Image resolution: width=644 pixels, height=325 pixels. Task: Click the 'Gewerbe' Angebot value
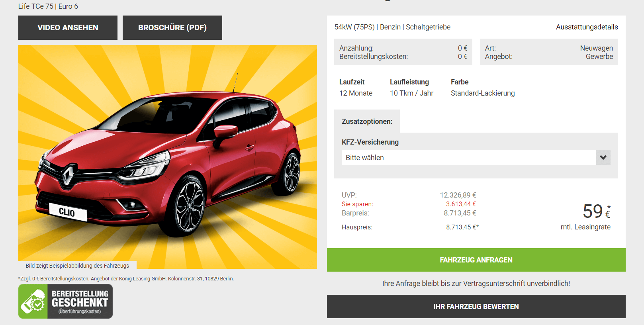click(599, 57)
